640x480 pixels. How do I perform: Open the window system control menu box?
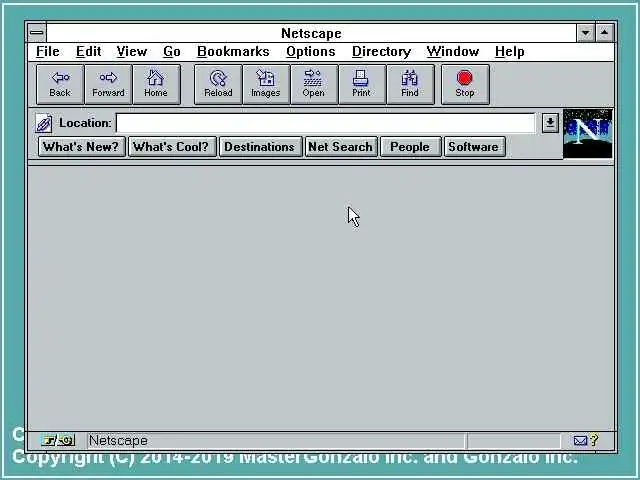tap(37, 33)
